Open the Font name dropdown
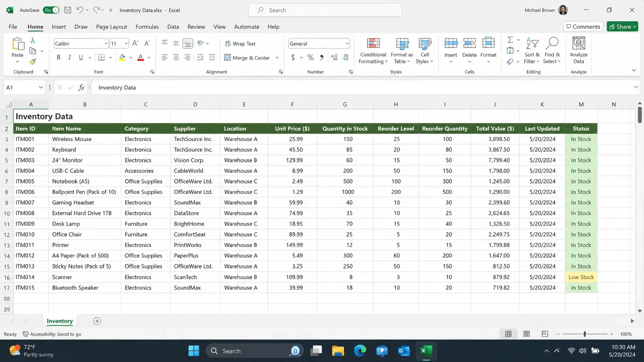 pos(106,43)
